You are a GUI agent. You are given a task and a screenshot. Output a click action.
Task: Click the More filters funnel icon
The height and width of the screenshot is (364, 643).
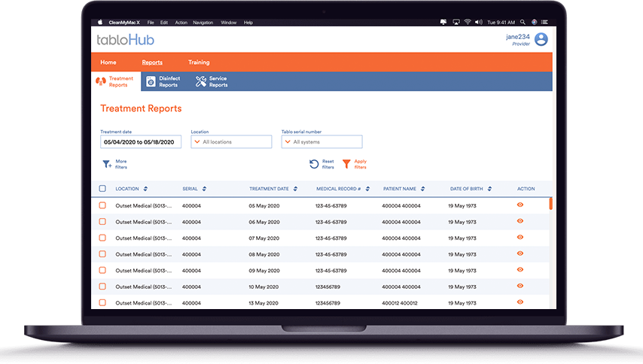pyautogui.click(x=107, y=164)
